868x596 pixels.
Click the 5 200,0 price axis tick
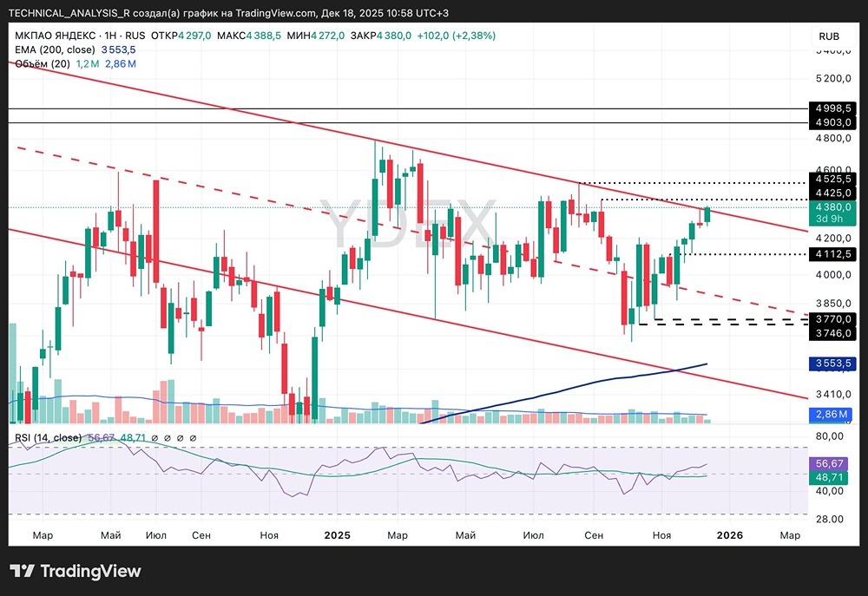[x=833, y=79]
